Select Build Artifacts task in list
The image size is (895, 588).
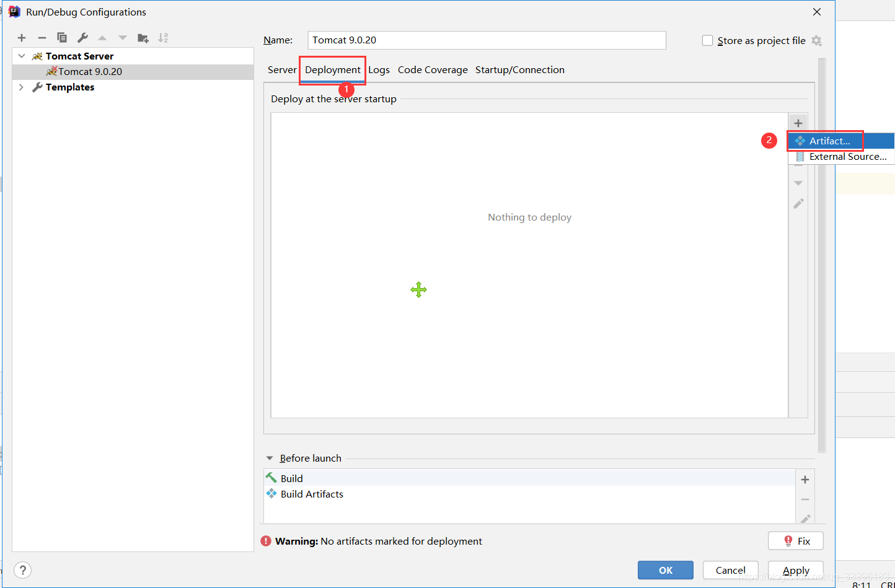pos(529,494)
